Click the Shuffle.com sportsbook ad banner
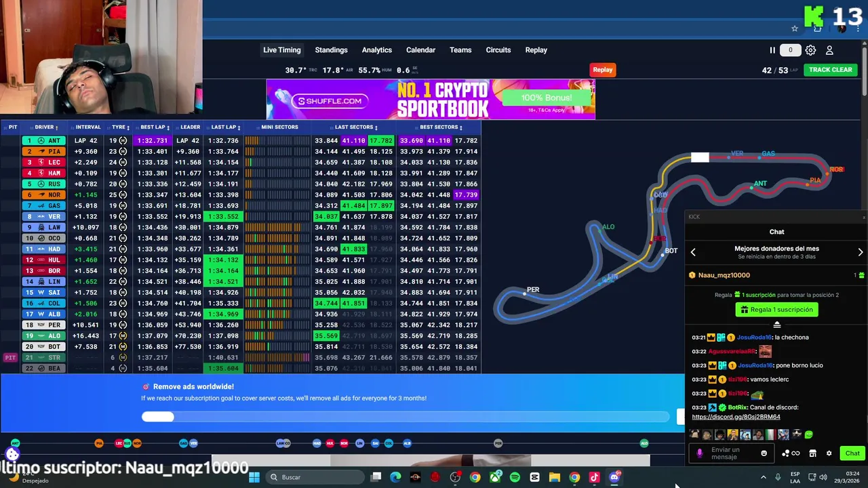Image resolution: width=868 pixels, height=488 pixels. pos(431,100)
